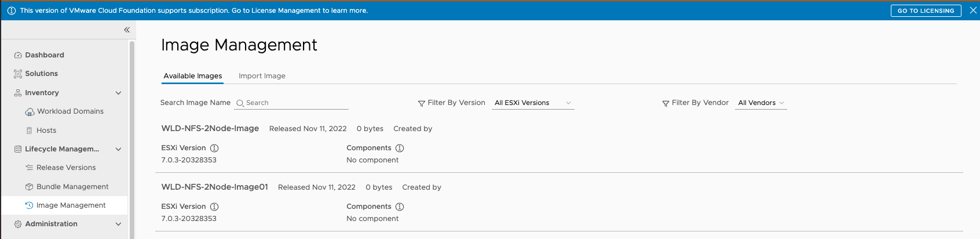Click "0 bytes" size of WLD-NFS-2Node-Image01
Image resolution: width=980 pixels, height=239 pixels.
(379, 187)
